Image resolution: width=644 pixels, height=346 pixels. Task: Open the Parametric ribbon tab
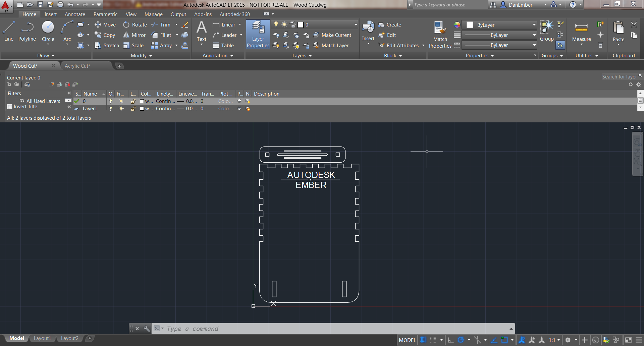click(x=105, y=14)
